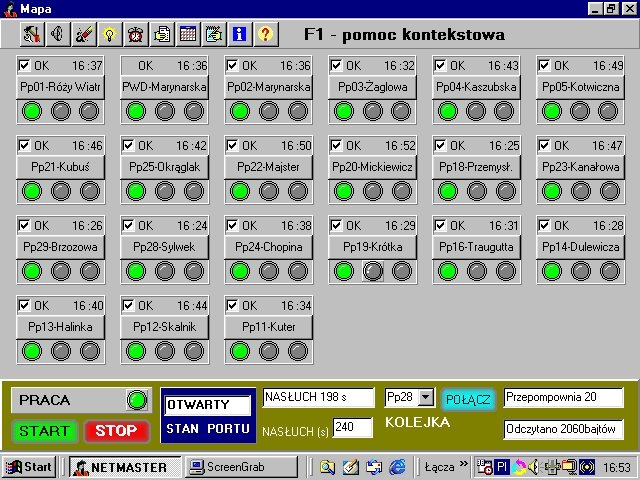Select the Pp12-Skalnik station button
Screen dimensions: 640x480
[x=164, y=327]
